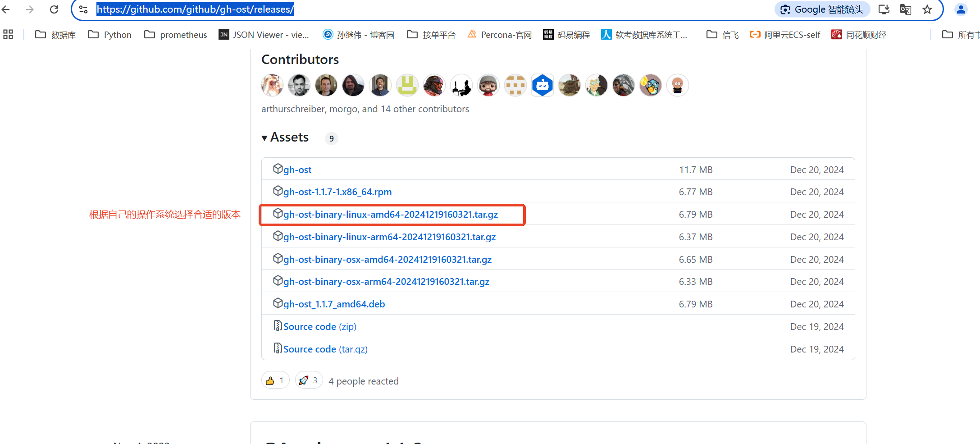Viewport: 980px width, 444px height.
Task: Download gh-ost_1.1.7_amd64.deb
Action: 334,304
